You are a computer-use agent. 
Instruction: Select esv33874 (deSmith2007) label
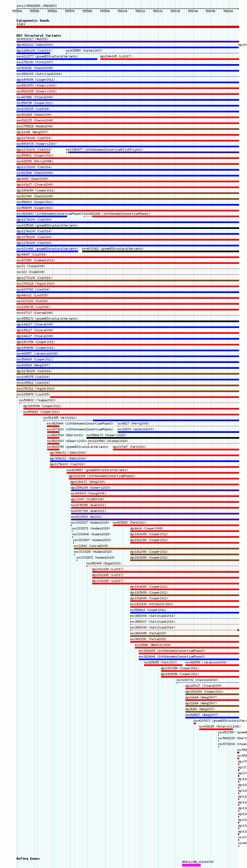135,429
